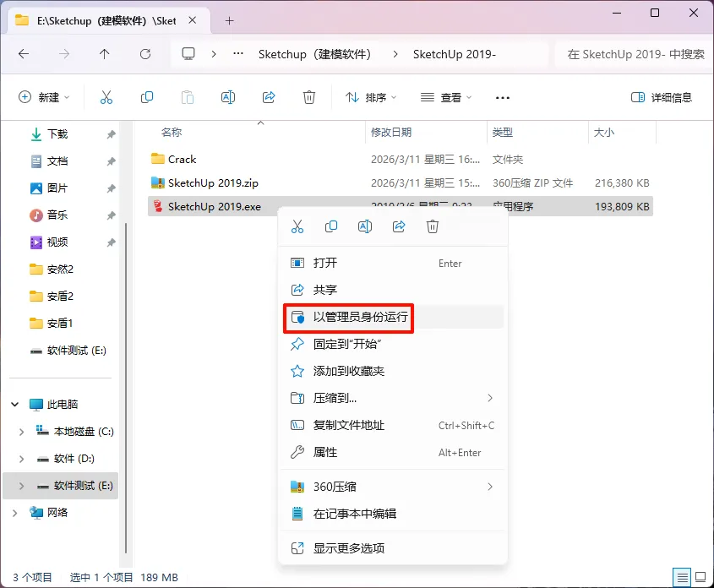Expand the 压缩到... submenu arrow
This screenshot has width=714, height=588.
point(490,398)
